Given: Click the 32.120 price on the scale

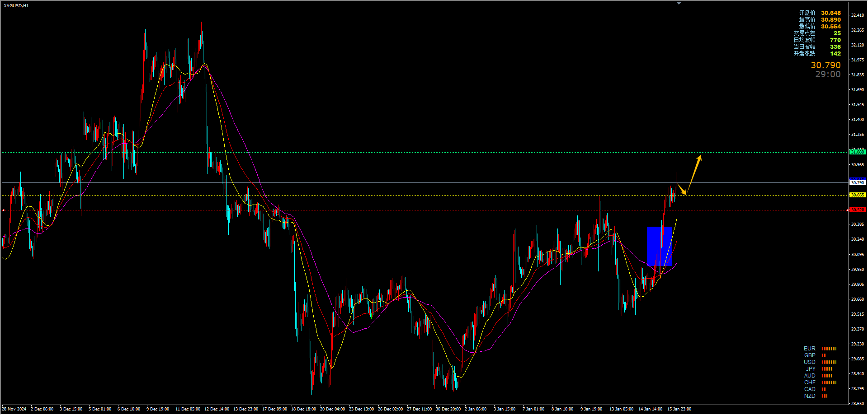Looking at the screenshot, I should point(858,45).
